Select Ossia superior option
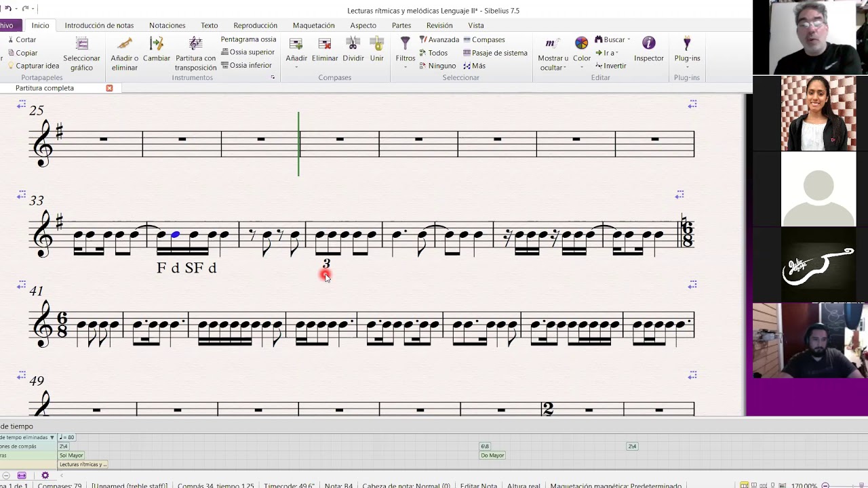The height and width of the screenshot is (488, 868). [248, 52]
